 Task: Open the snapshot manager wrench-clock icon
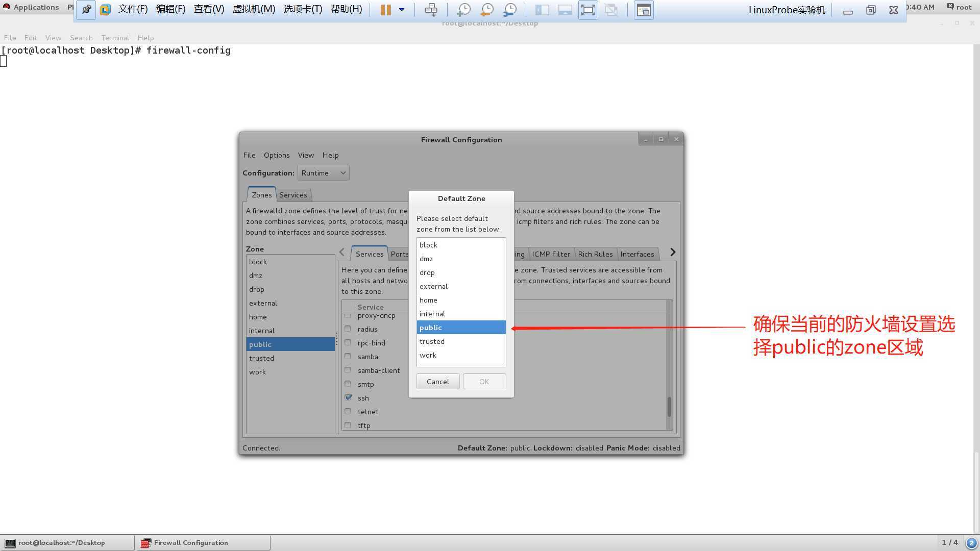(x=510, y=10)
